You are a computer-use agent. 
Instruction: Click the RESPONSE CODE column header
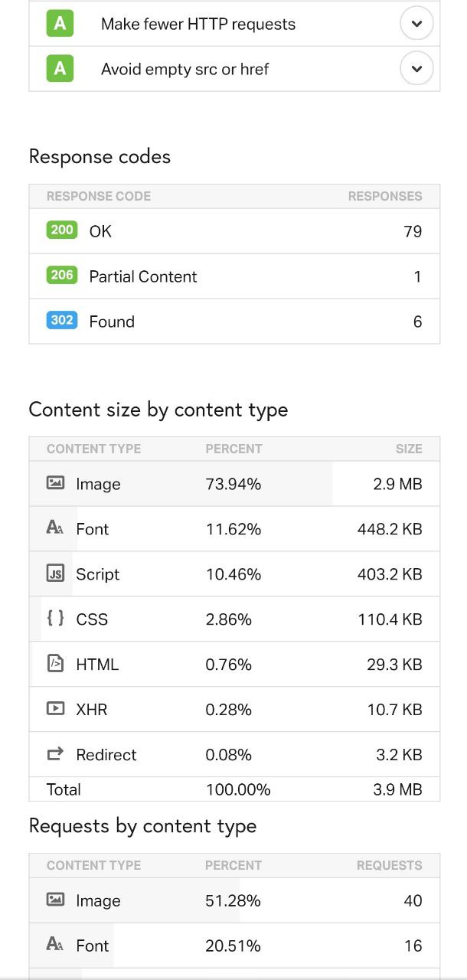click(x=99, y=196)
